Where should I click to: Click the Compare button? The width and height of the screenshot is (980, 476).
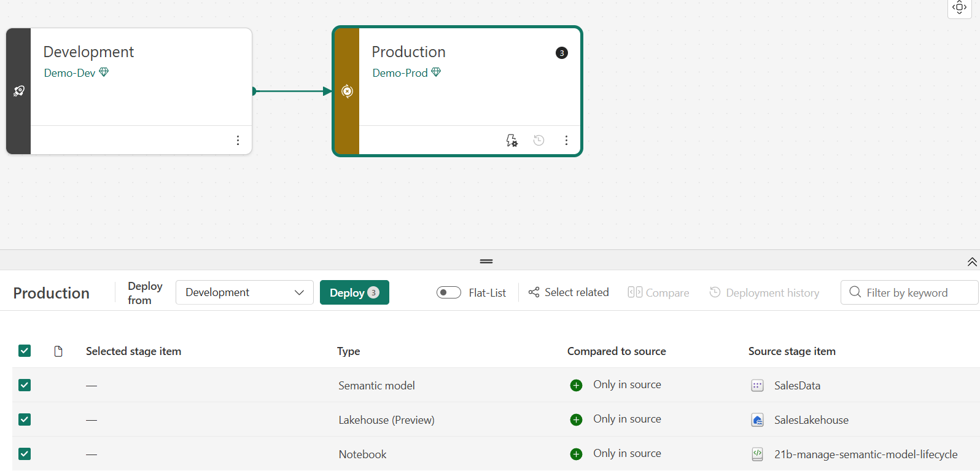[x=658, y=293]
